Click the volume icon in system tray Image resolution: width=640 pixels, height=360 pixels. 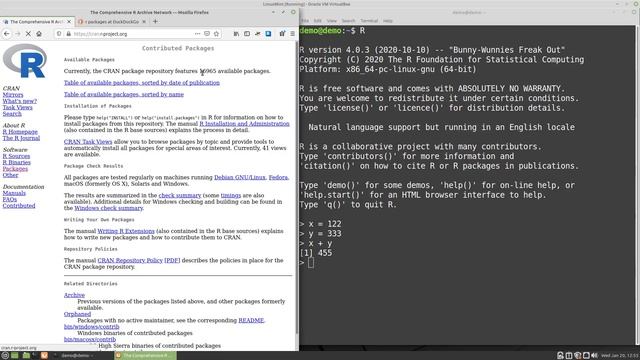pyautogui.click(x=595, y=356)
